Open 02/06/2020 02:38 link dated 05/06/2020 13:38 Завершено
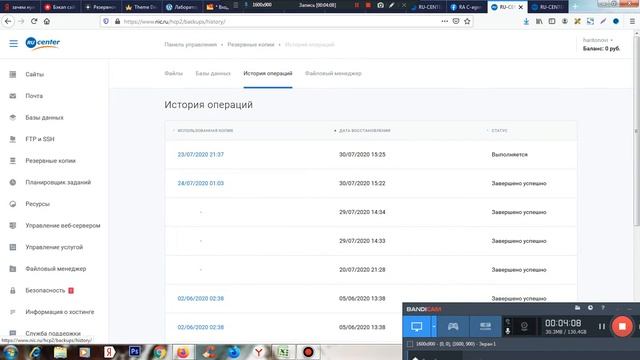The width and height of the screenshot is (640, 360). [x=200, y=298]
